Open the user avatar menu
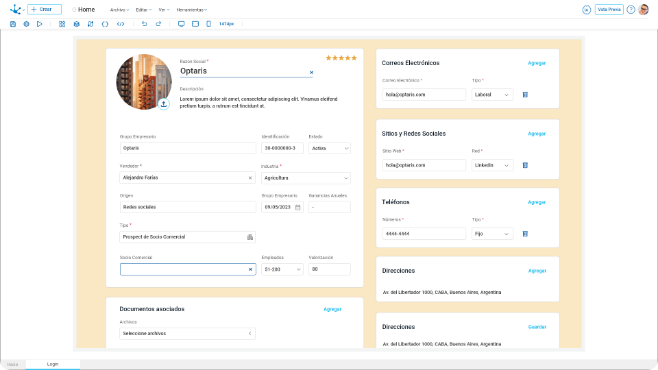This screenshot has height=370, width=658. [x=643, y=9]
